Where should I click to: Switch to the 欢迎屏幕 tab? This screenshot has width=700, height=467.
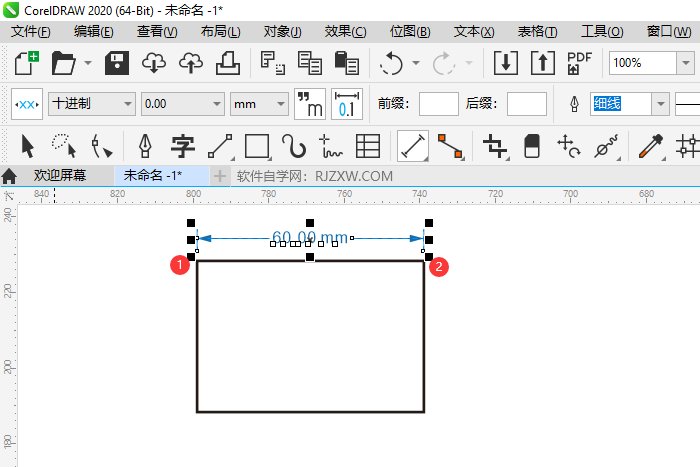click(x=60, y=175)
